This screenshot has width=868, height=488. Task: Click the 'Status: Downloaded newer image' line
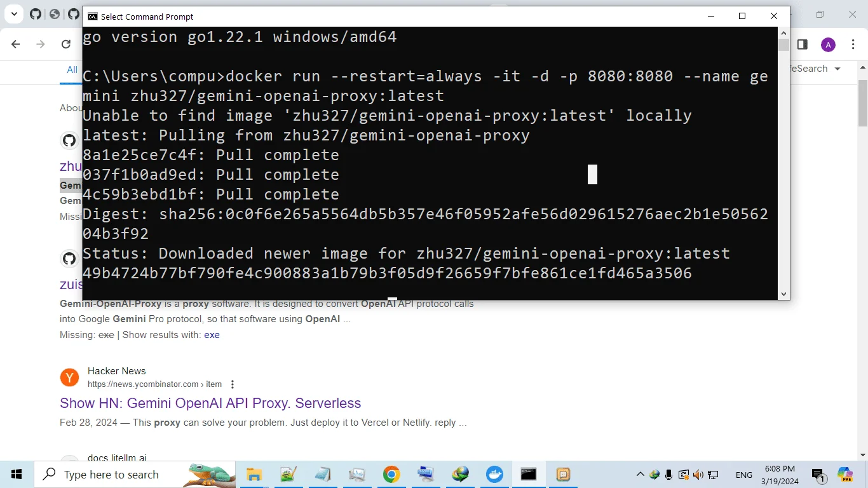tap(406, 254)
